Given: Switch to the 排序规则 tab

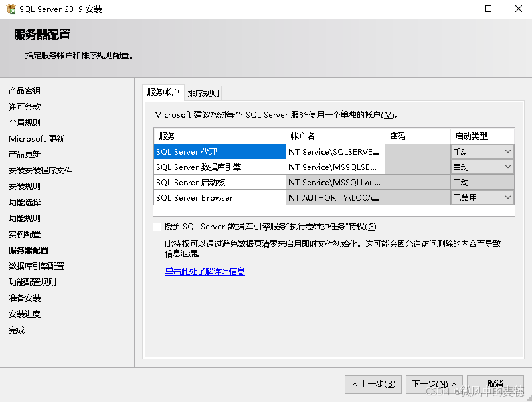Looking at the screenshot, I should [x=203, y=93].
